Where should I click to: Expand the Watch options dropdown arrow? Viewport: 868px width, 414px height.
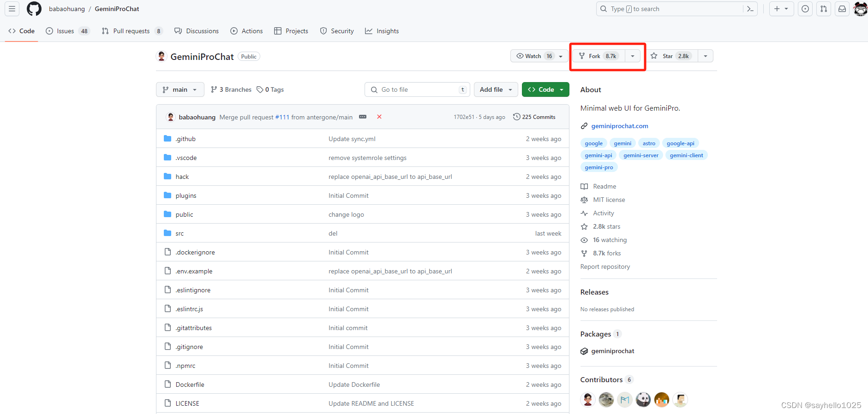(x=561, y=56)
